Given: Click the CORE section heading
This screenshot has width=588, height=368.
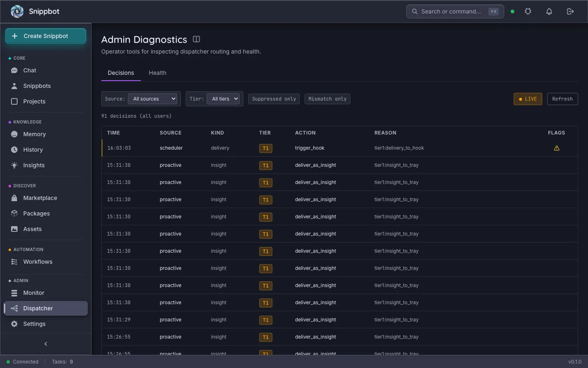Looking at the screenshot, I should (19, 58).
